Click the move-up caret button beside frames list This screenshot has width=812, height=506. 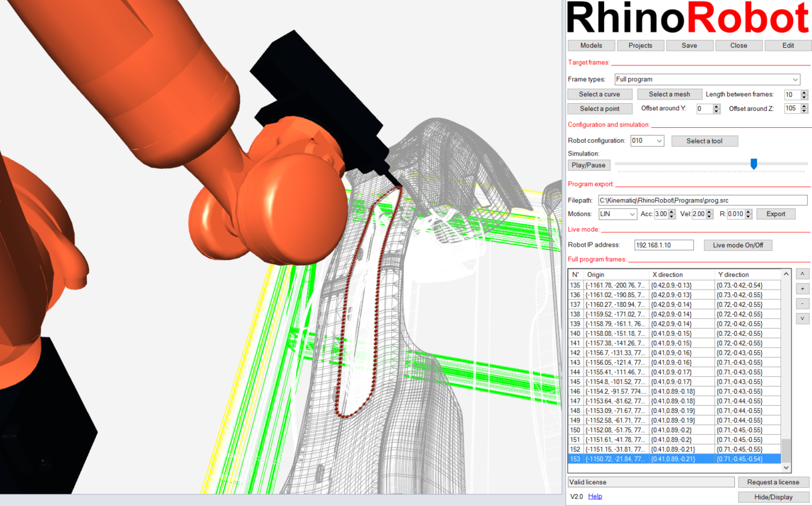pyautogui.click(x=802, y=274)
